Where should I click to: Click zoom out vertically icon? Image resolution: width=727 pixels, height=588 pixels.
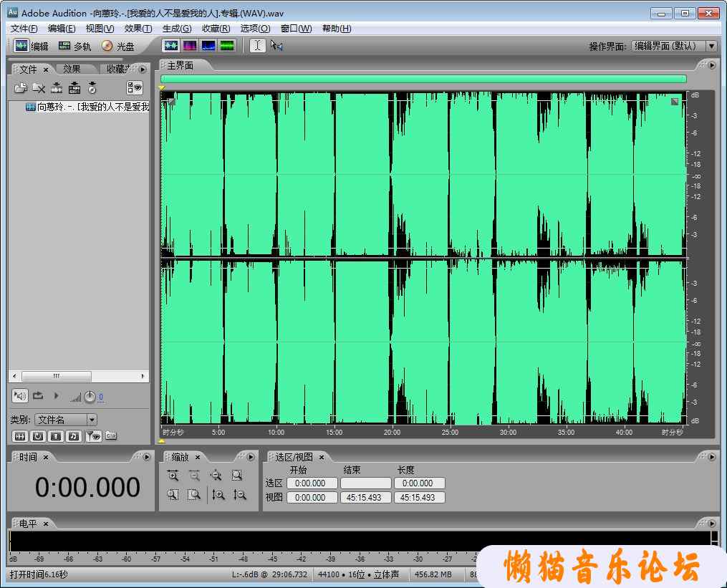pos(240,495)
